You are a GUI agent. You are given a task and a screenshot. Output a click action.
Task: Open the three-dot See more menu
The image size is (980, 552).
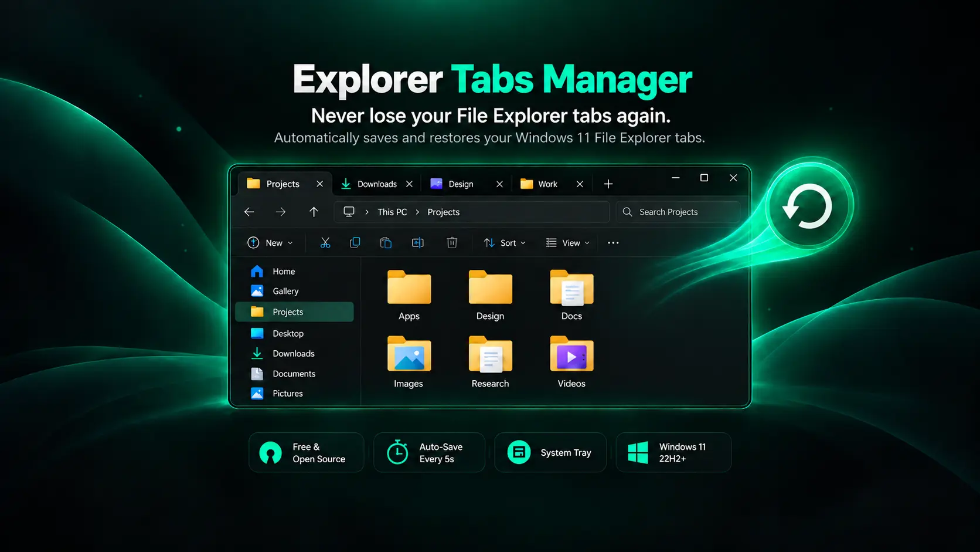click(x=613, y=243)
